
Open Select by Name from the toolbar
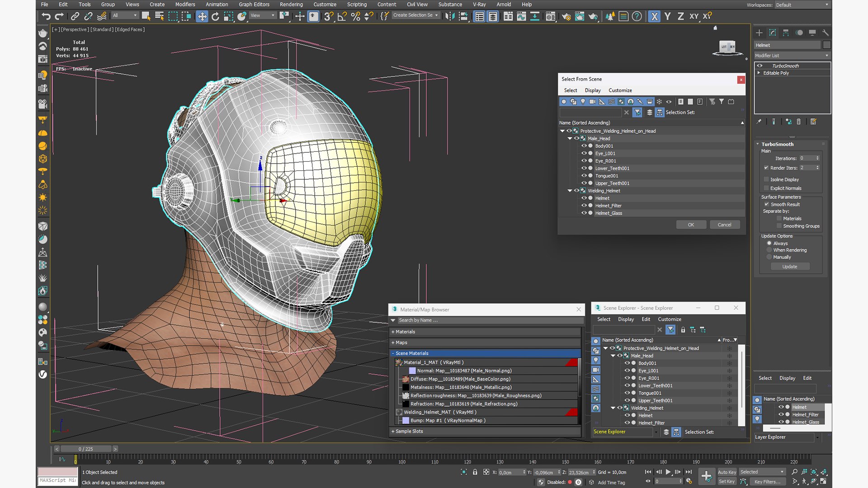click(x=159, y=17)
